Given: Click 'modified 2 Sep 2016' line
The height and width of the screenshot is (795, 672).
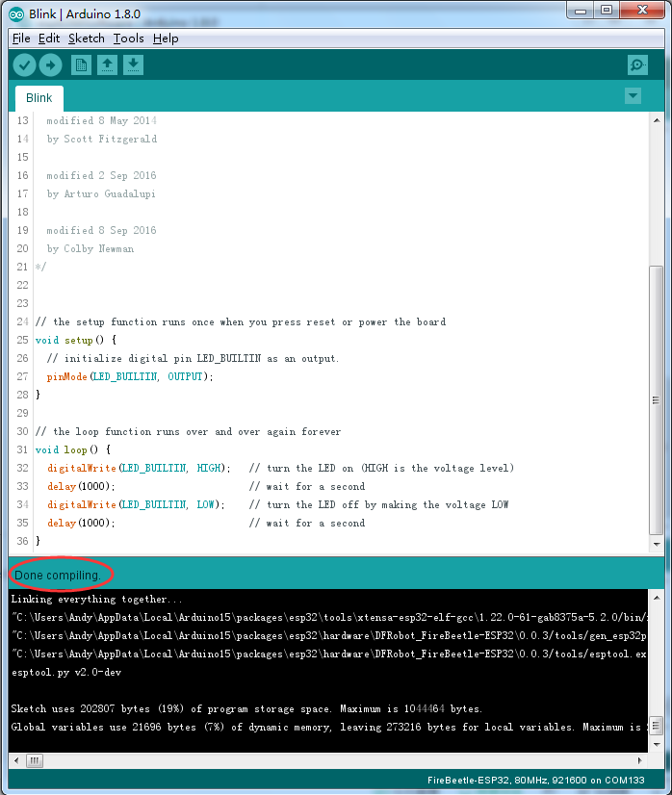Looking at the screenshot, I should click(101, 175).
